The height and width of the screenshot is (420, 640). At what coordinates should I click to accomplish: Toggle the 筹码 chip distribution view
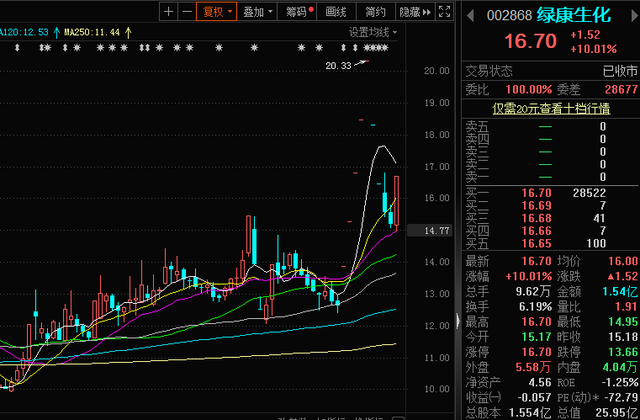pos(297,12)
